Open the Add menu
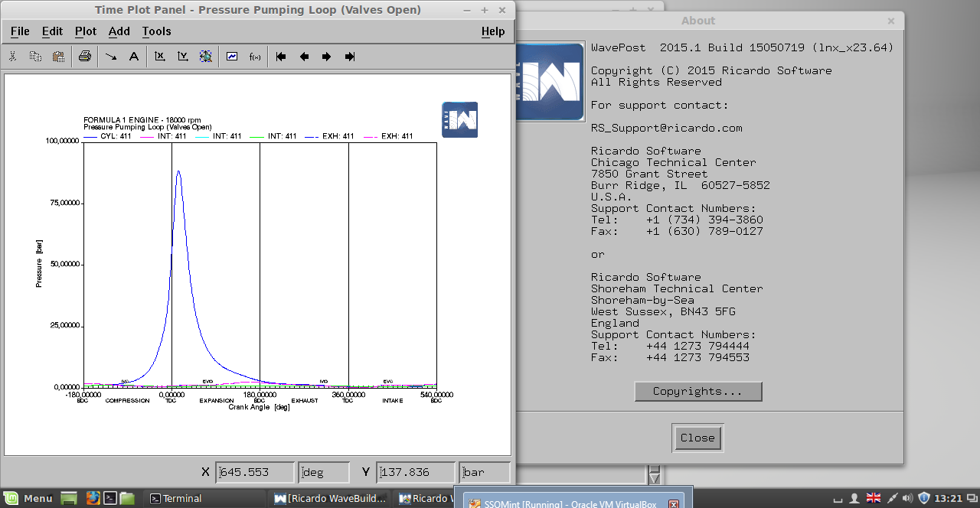 coord(119,31)
